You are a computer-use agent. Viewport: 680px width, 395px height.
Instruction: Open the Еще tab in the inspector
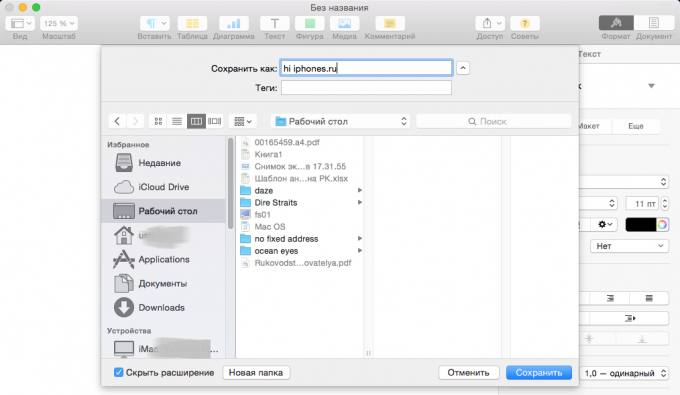[636, 126]
